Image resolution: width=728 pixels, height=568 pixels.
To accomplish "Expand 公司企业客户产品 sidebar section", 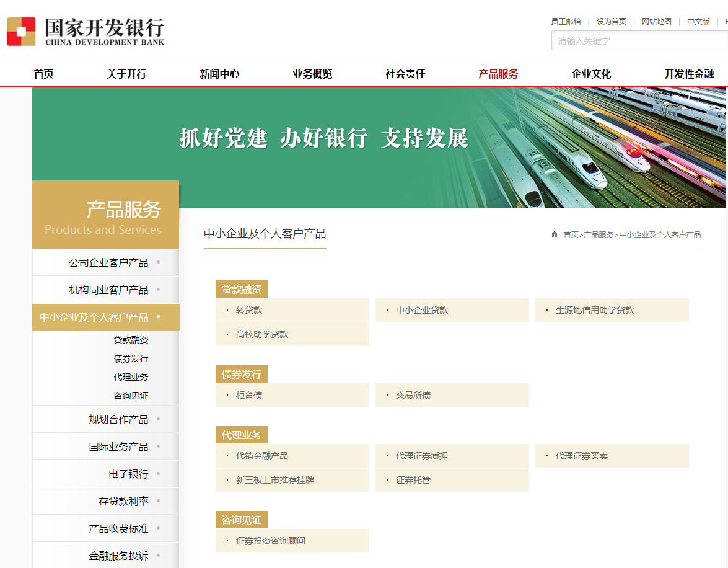I will [x=108, y=262].
